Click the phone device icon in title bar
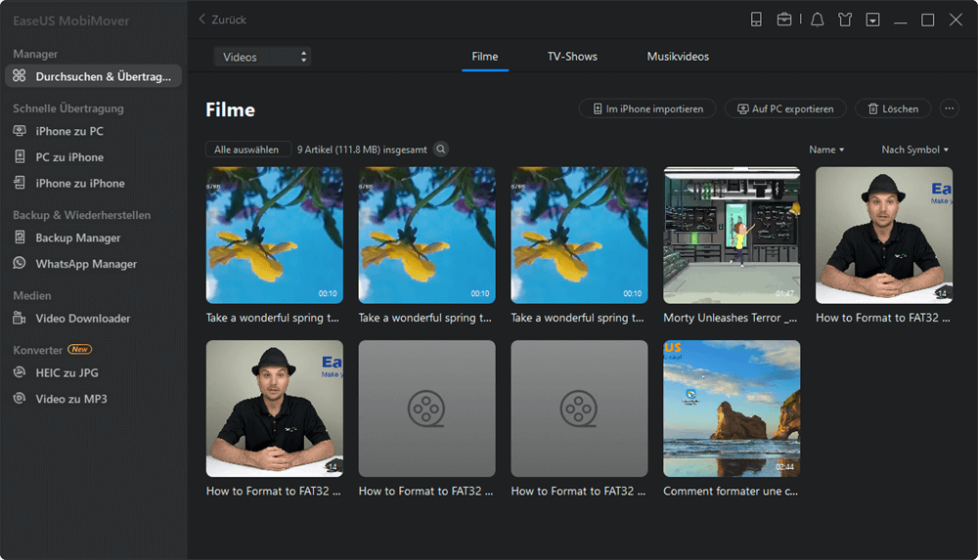Image resolution: width=978 pixels, height=560 pixels. coord(756,20)
